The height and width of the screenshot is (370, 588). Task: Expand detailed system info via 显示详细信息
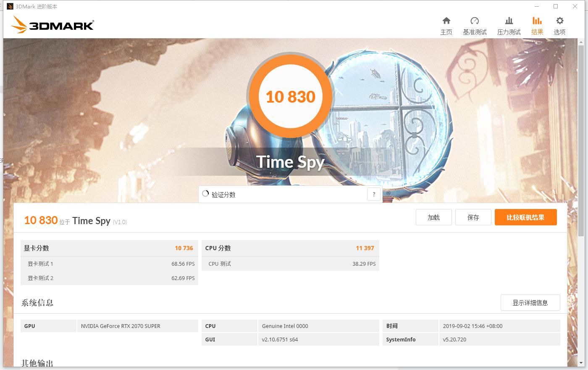pyautogui.click(x=530, y=302)
